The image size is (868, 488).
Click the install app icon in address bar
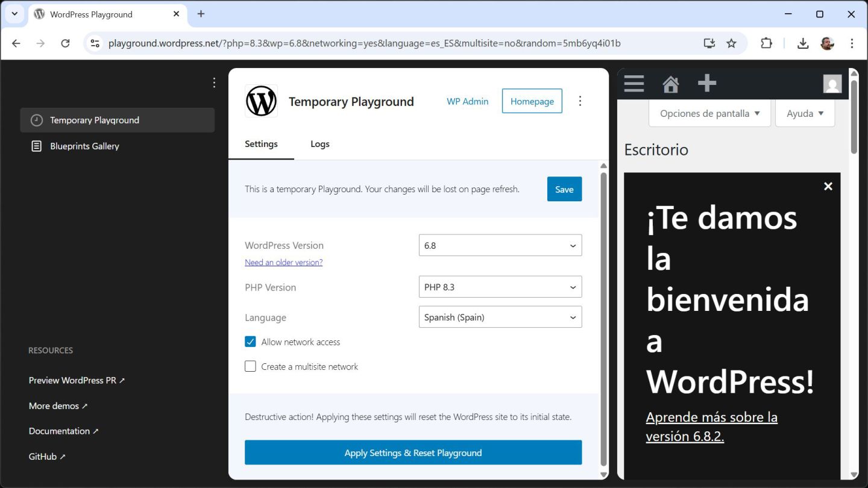coord(709,43)
